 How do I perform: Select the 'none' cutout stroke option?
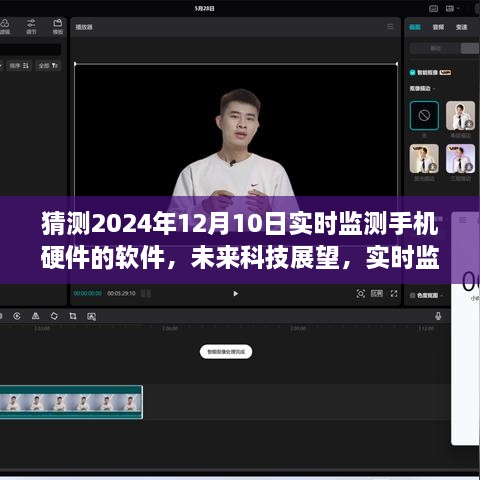click(424, 115)
